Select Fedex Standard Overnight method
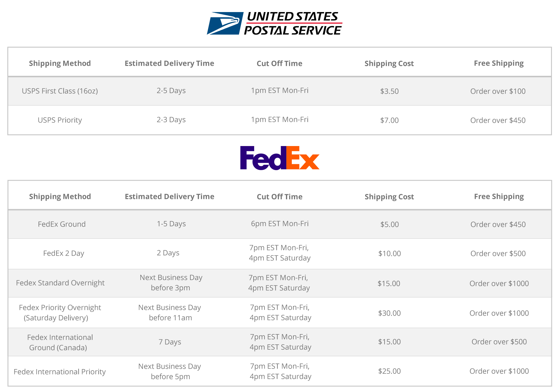The image size is (559, 392). coord(60,283)
